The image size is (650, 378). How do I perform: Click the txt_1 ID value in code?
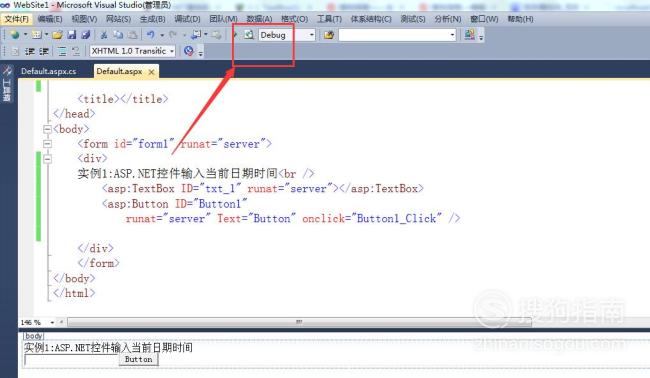pyautogui.click(x=220, y=189)
